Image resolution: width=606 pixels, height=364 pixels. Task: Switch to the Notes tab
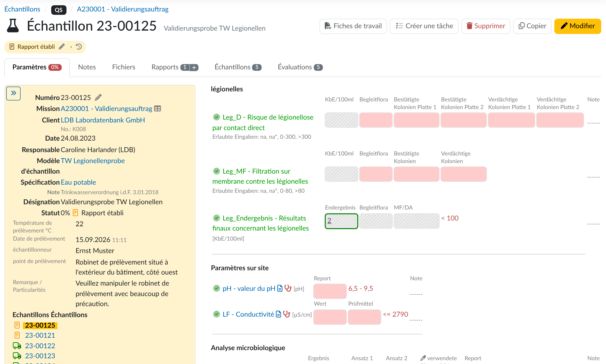[x=87, y=67]
